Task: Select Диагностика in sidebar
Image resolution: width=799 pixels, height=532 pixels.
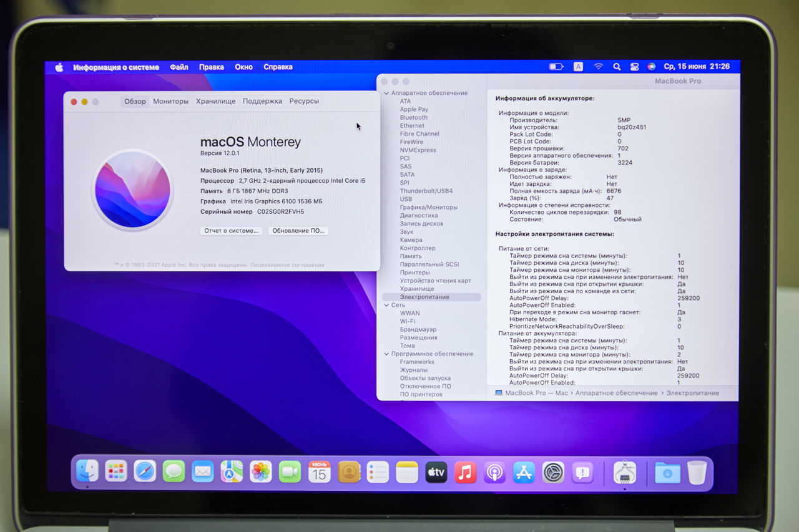Action: (419, 215)
